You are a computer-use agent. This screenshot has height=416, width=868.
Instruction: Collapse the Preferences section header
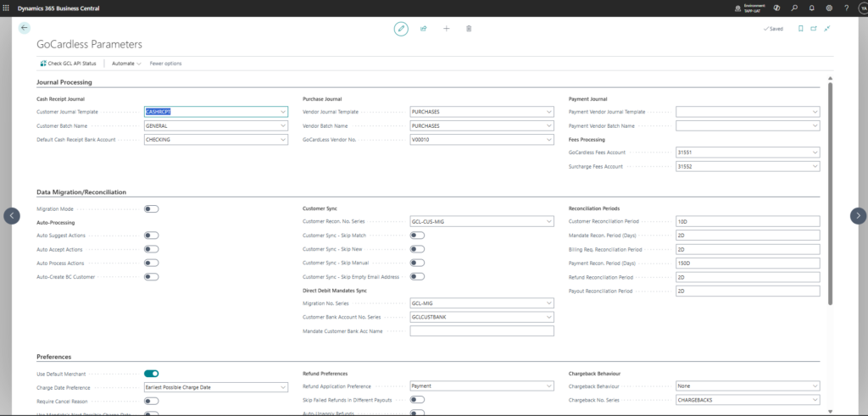(53, 357)
